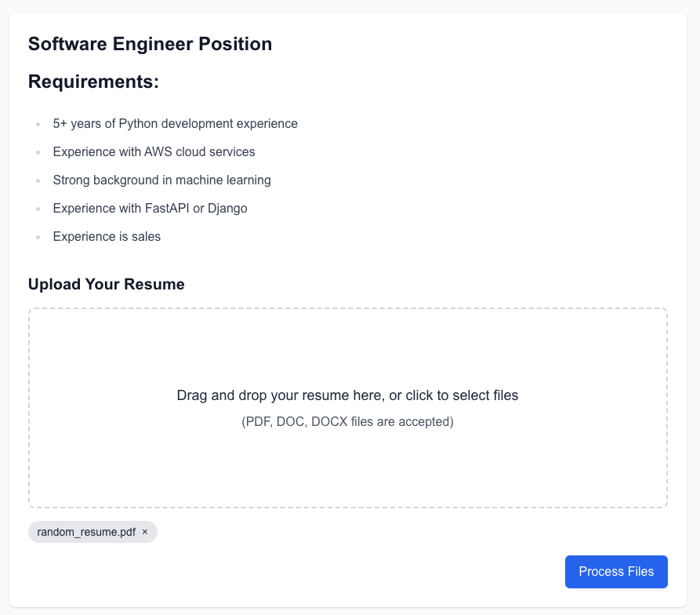Click the bullet beside FastAPI or Django
700x615 pixels.
pyautogui.click(x=38, y=209)
